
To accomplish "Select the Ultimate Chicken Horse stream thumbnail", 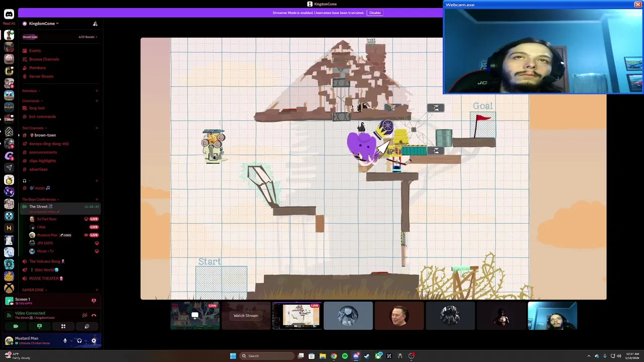I will coord(297,316).
